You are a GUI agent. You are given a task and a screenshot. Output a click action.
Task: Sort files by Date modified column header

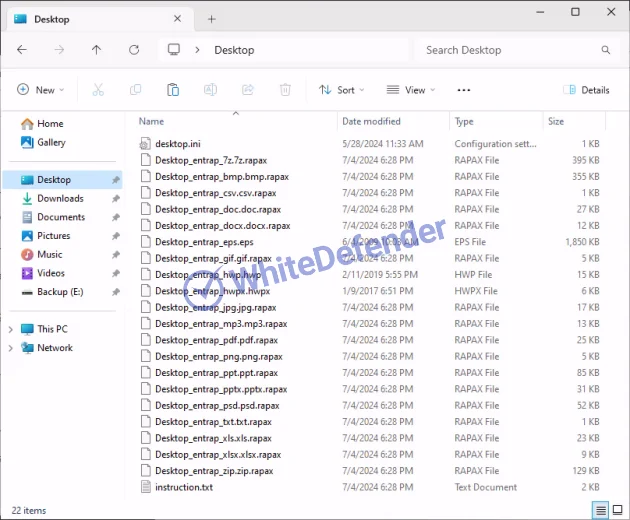[371, 121]
